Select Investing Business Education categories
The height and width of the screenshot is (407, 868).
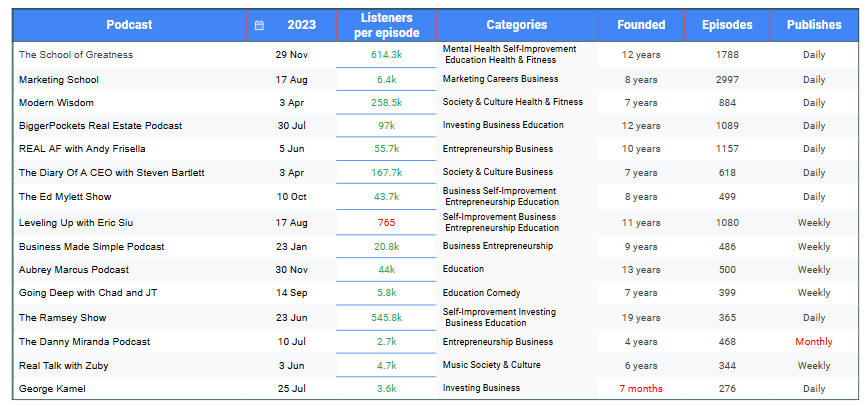pyautogui.click(x=503, y=125)
